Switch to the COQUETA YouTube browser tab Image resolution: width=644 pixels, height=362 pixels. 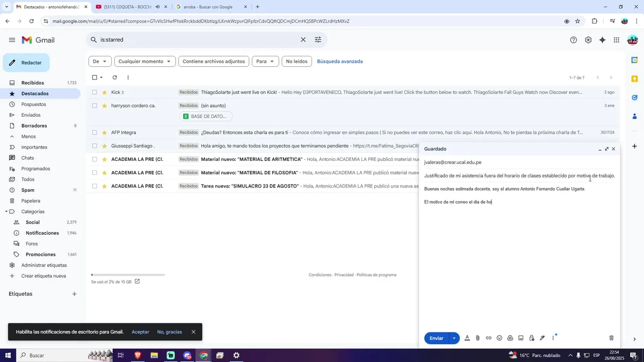click(x=128, y=7)
